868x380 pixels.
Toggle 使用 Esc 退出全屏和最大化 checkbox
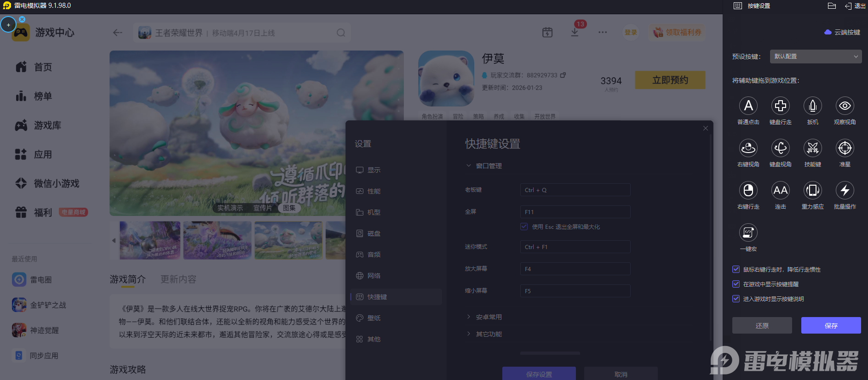(x=524, y=227)
